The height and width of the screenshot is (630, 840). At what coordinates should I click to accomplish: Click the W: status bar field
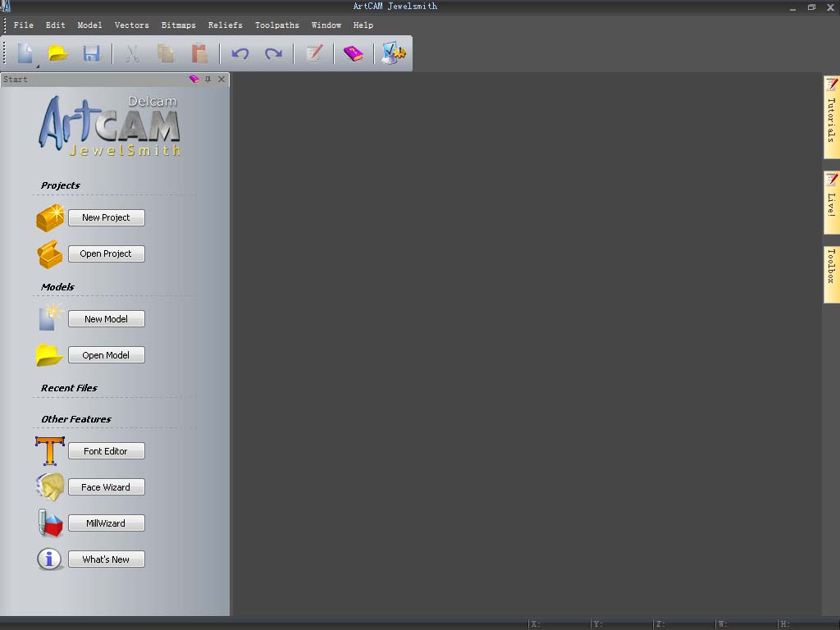tap(746, 623)
